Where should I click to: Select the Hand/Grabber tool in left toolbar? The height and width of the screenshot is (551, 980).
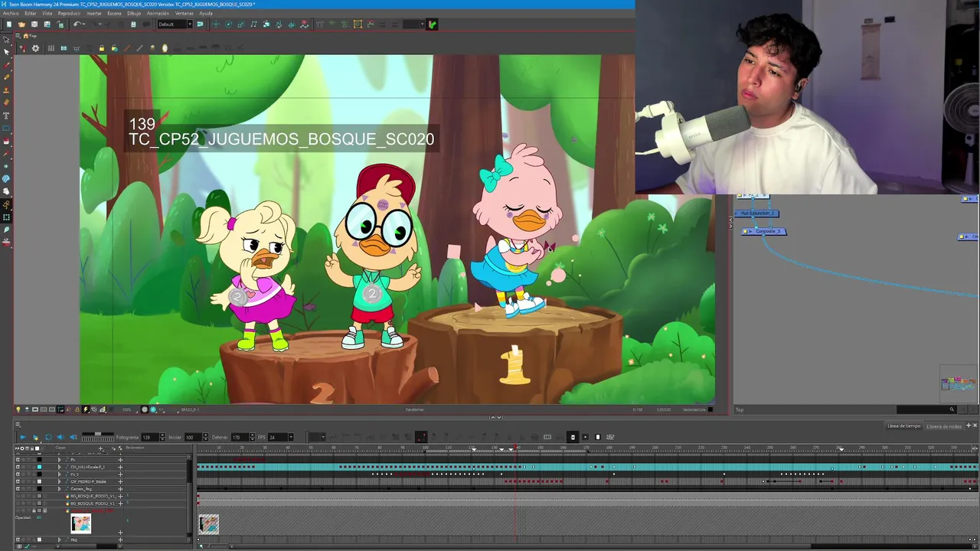point(6,191)
